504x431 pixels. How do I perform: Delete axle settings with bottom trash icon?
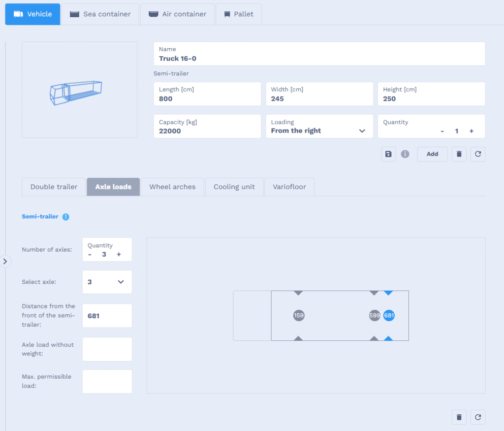459,417
